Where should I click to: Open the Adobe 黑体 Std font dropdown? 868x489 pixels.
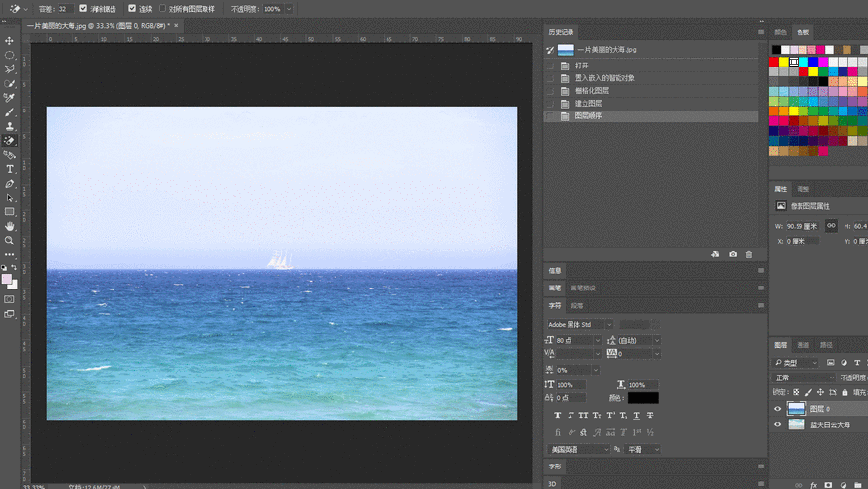click(578, 324)
